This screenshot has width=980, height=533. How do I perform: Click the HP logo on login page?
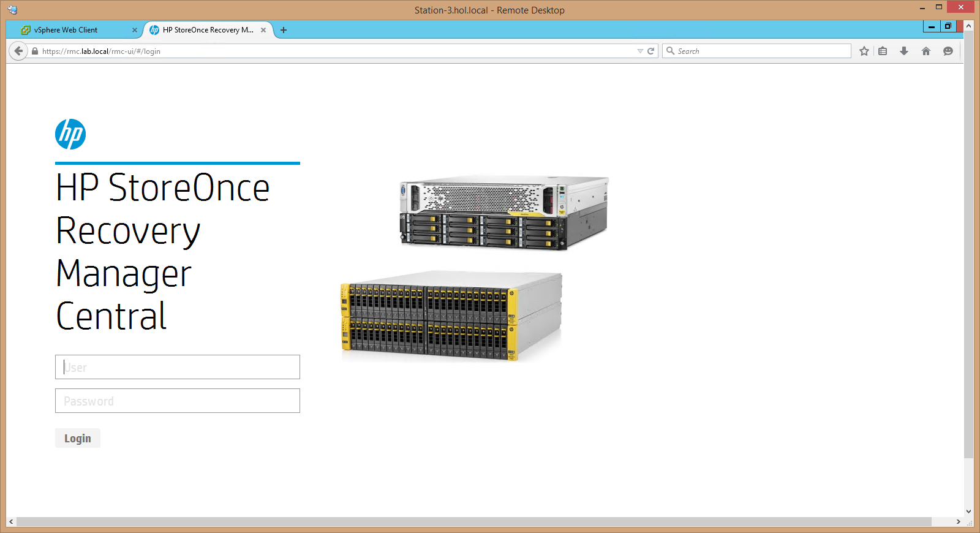pyautogui.click(x=70, y=134)
